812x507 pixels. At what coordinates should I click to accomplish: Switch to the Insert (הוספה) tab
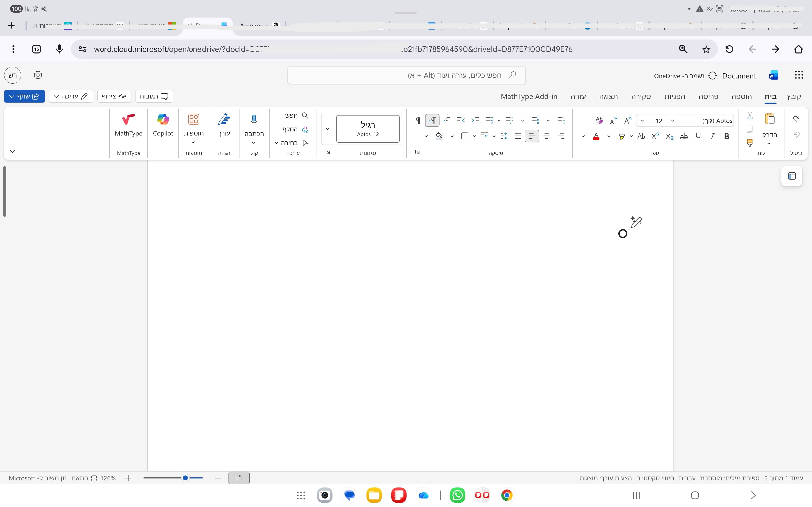[x=741, y=97]
